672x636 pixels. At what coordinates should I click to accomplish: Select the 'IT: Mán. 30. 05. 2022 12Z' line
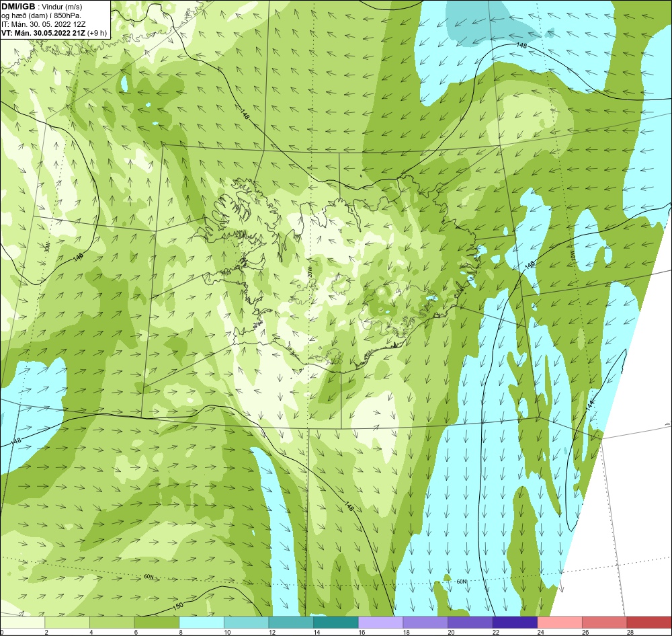(x=44, y=24)
